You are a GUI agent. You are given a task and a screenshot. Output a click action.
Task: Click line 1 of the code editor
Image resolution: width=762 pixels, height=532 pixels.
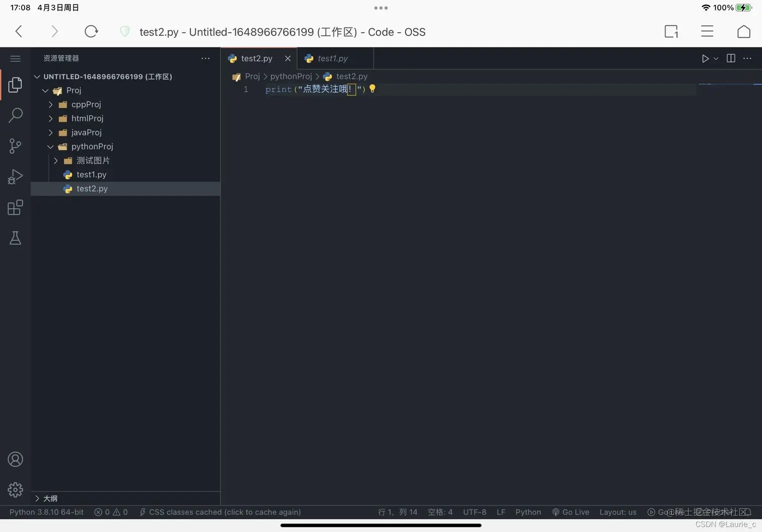click(x=481, y=89)
